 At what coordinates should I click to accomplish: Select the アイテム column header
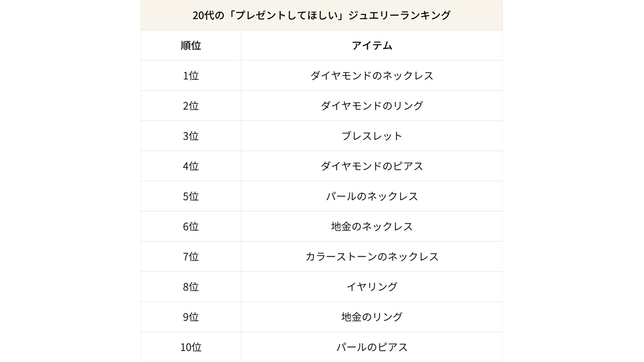(372, 46)
